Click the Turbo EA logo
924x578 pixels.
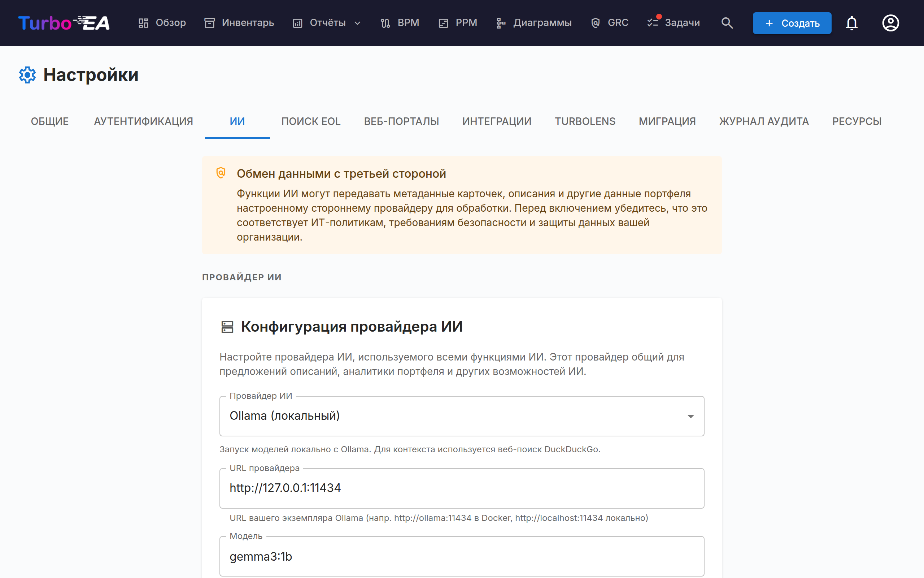pyautogui.click(x=64, y=23)
